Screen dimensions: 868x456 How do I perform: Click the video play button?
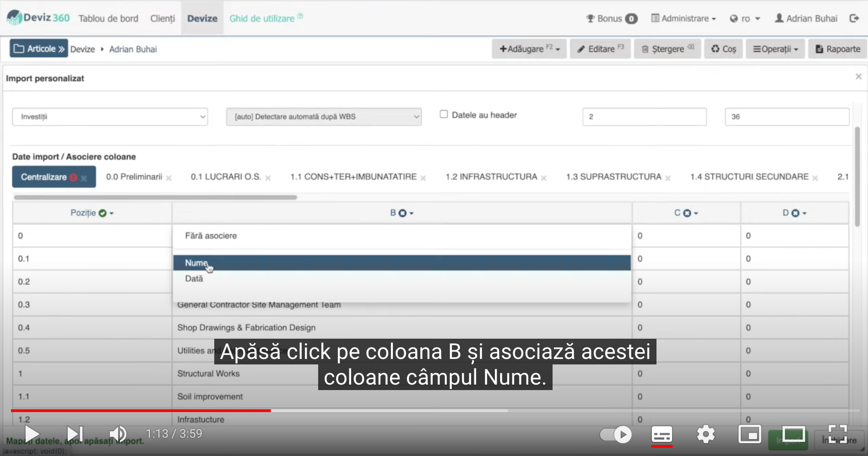[x=31, y=434]
